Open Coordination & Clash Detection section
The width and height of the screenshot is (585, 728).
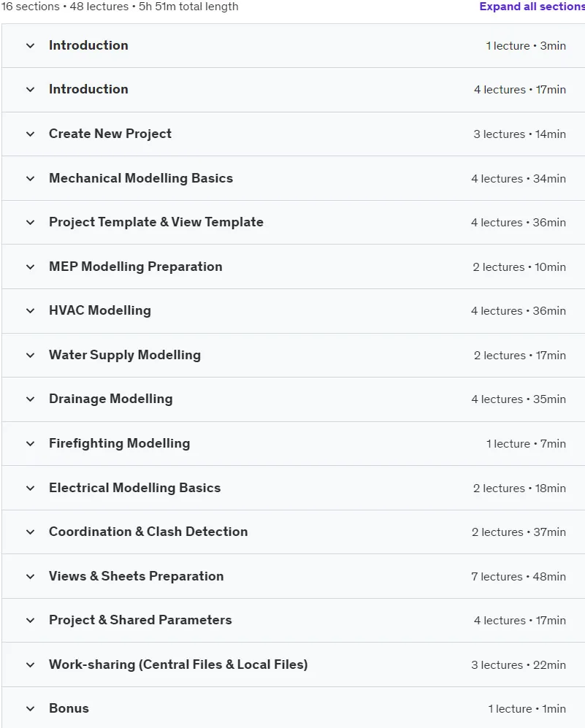pyautogui.click(x=148, y=532)
